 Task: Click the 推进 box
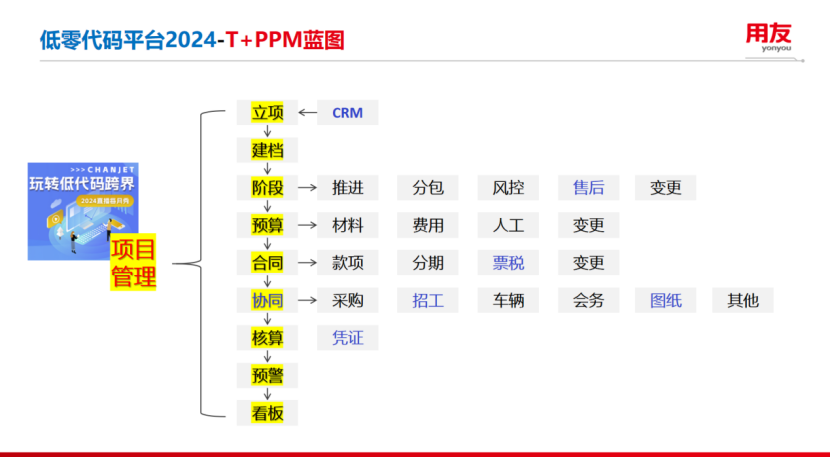tap(348, 188)
